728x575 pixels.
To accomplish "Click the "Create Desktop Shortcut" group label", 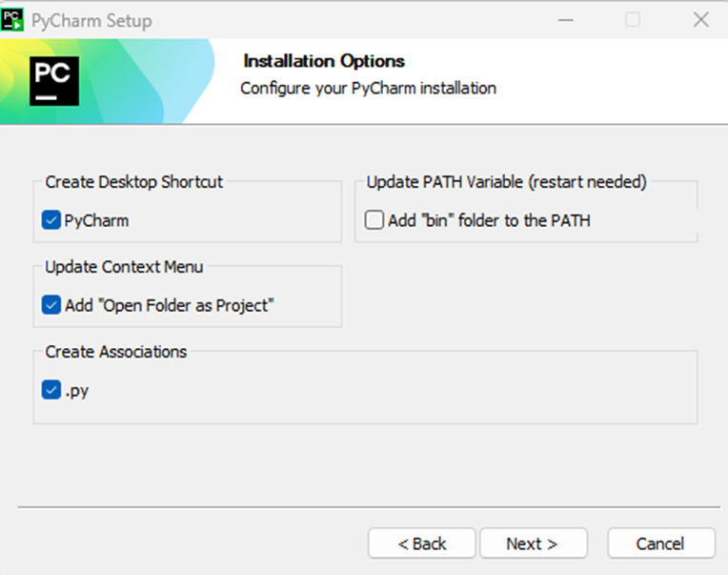I will click(x=134, y=181).
